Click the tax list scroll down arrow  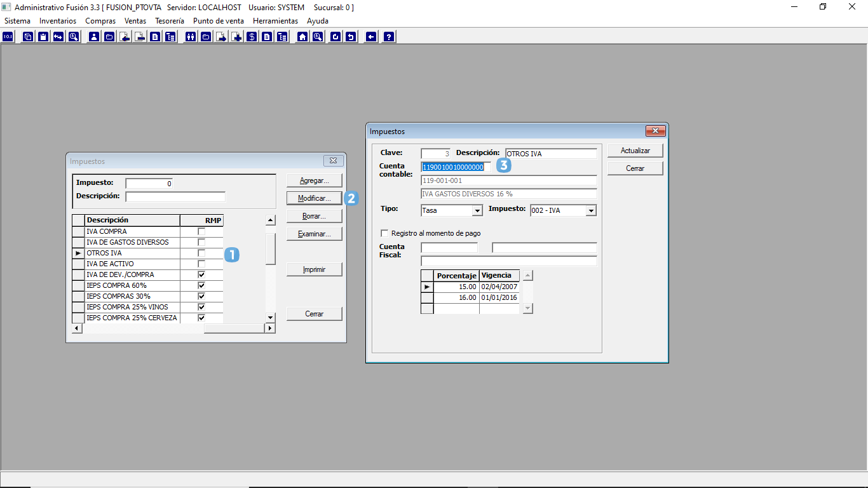coord(270,317)
